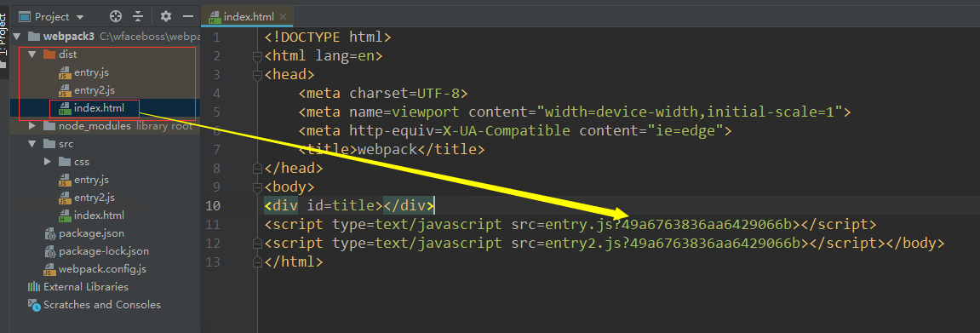
Task: Select entry2.js in dist folder
Action: pyautogui.click(x=94, y=90)
